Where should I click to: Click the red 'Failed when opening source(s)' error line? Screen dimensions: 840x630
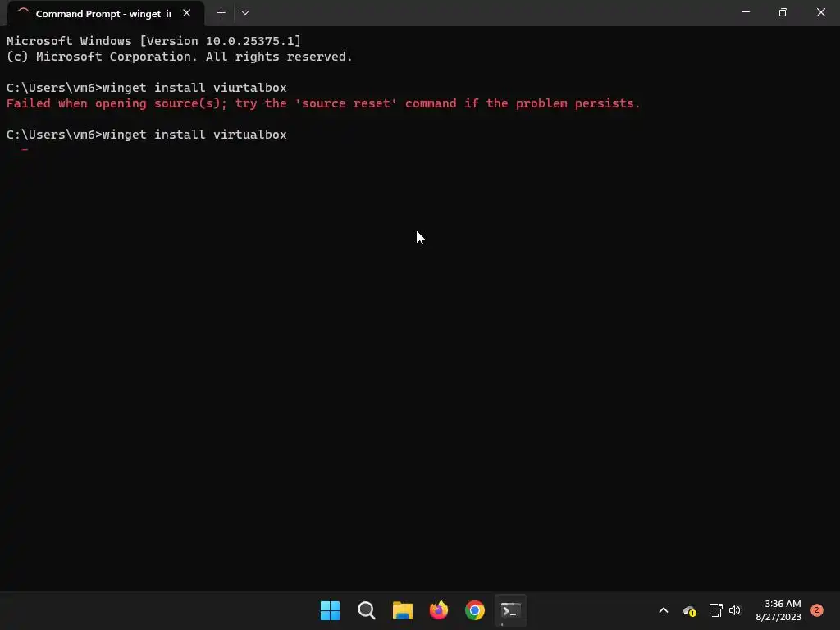coord(323,103)
